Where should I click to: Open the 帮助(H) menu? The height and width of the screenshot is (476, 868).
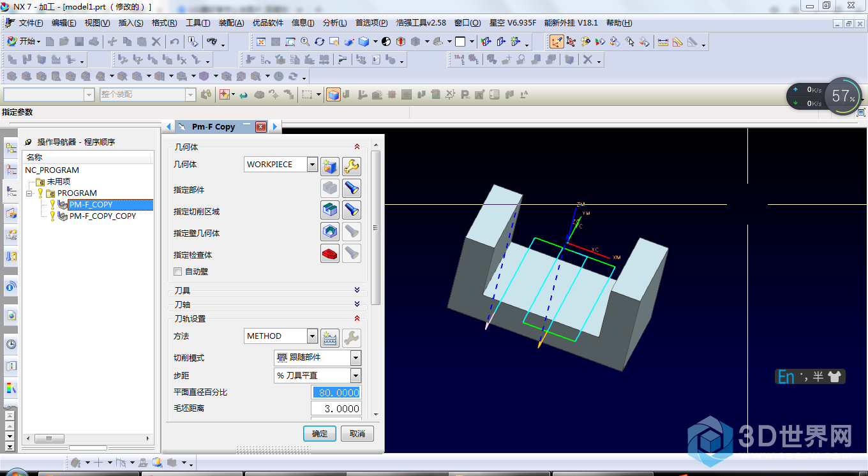point(619,23)
